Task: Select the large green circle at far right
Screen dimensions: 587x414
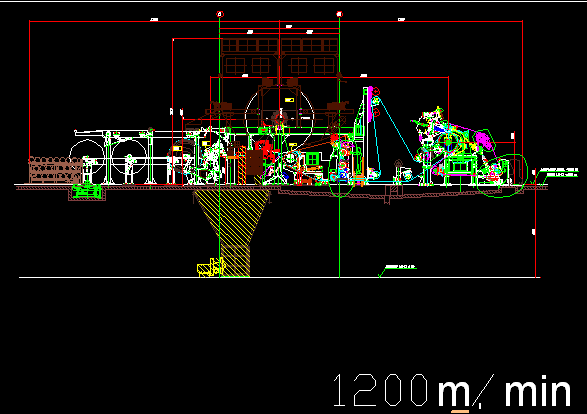Action: [x=502, y=176]
